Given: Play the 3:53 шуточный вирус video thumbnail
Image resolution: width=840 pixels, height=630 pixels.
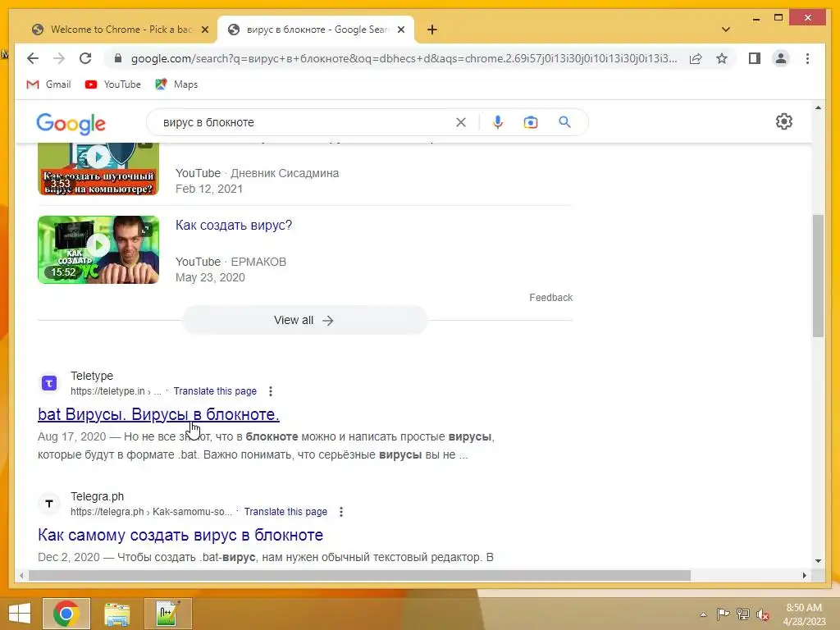Looking at the screenshot, I should (x=98, y=169).
